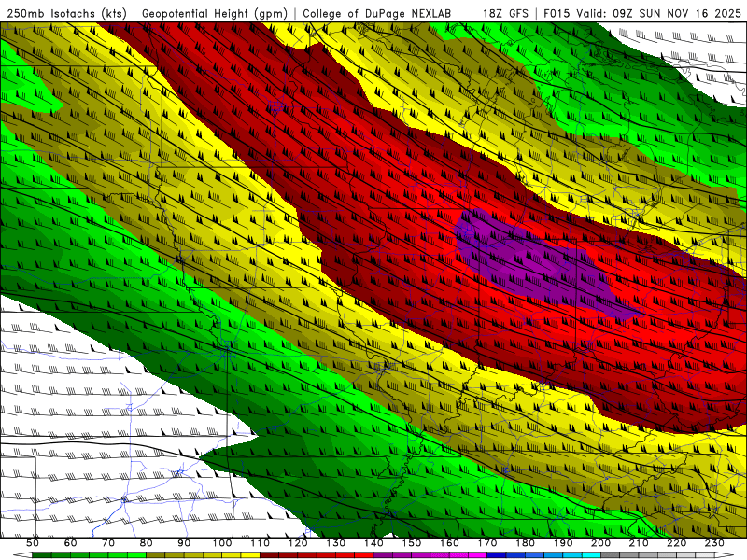Click the 100 label on the color bar
The image size is (747, 560).
(x=222, y=543)
